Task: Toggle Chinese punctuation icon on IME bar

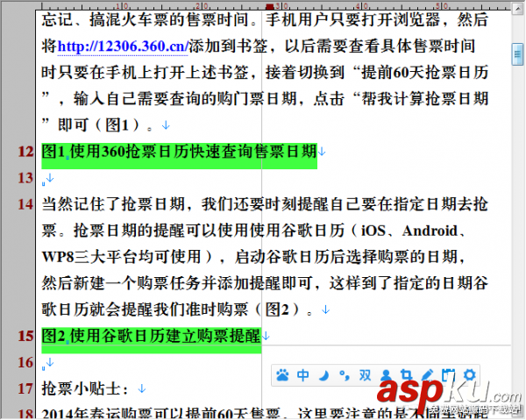Action: point(345,375)
